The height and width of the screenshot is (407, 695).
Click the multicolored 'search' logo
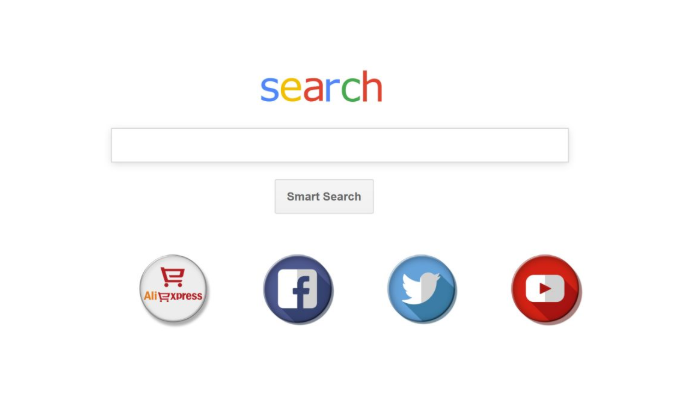(x=321, y=86)
